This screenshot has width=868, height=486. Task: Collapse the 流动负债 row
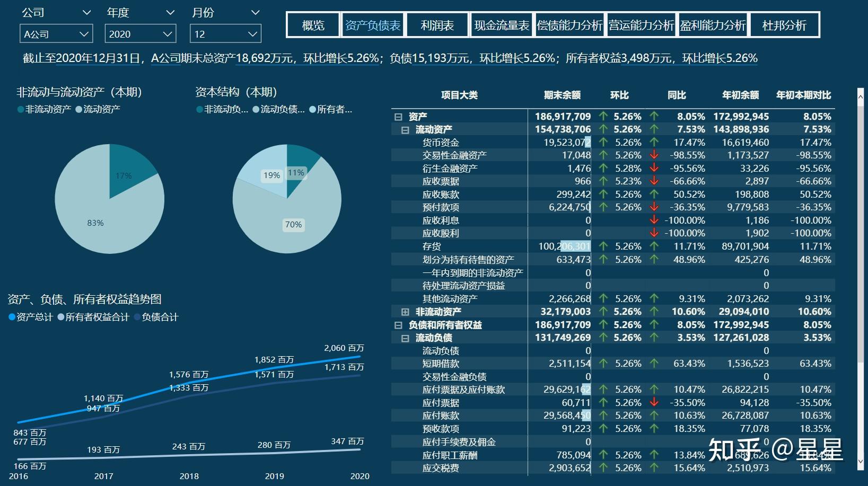click(405, 338)
